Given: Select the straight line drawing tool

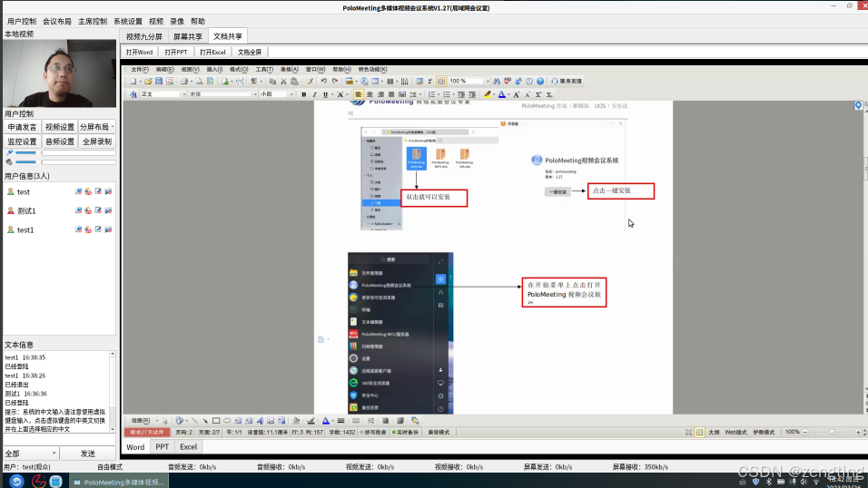Looking at the screenshot, I should coord(194,421).
